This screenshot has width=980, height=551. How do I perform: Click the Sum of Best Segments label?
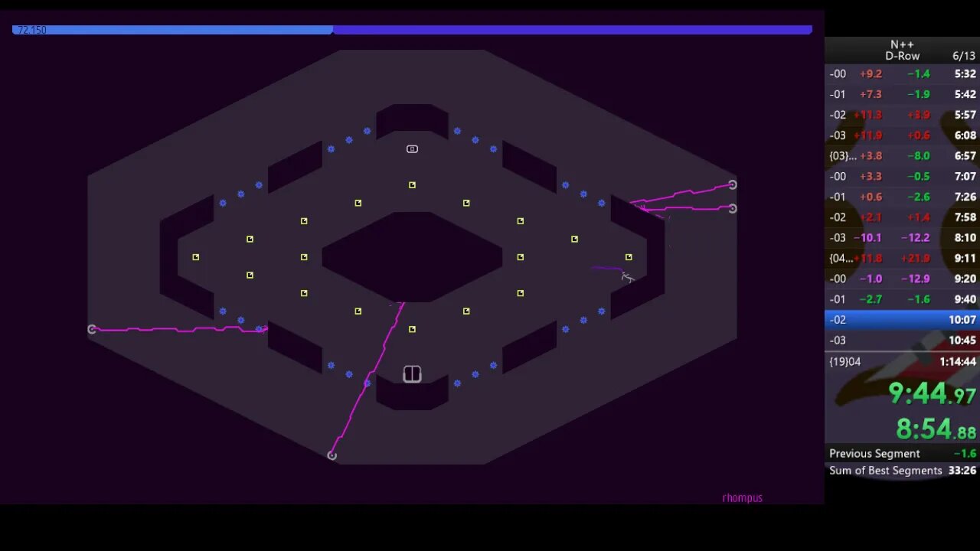click(x=886, y=471)
